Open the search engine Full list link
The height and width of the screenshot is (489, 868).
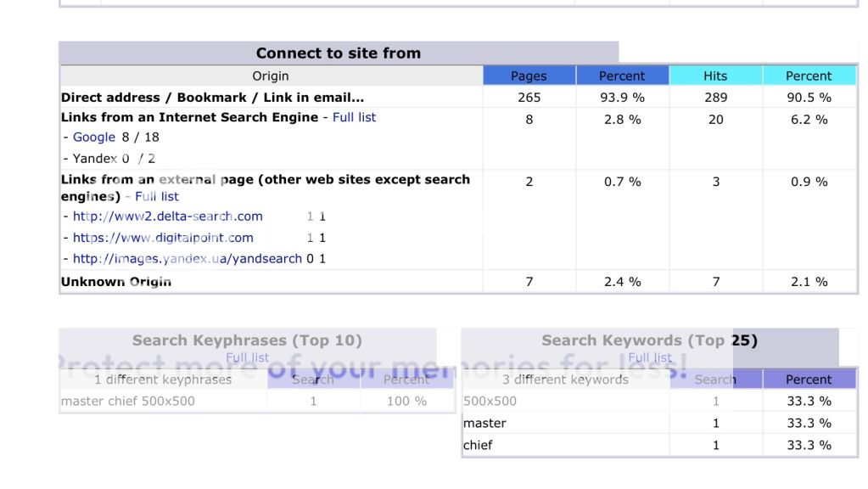click(354, 117)
